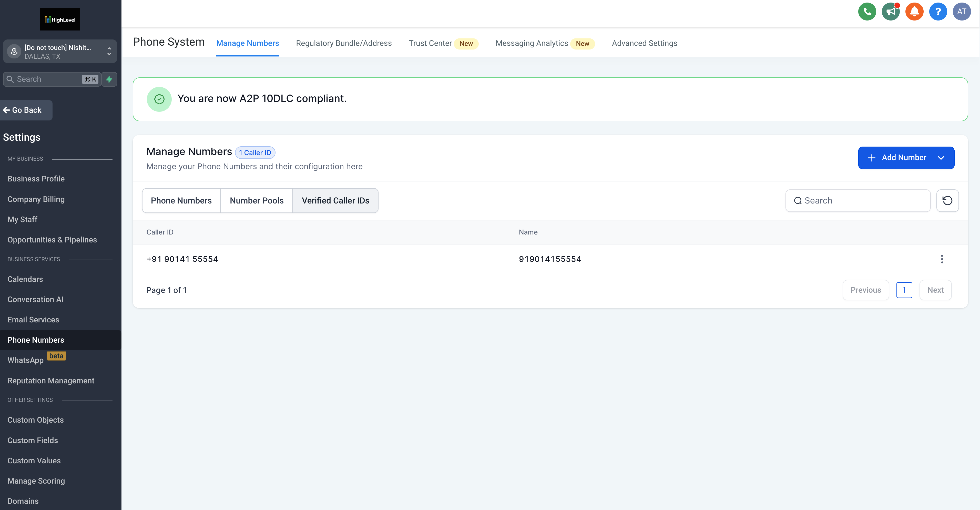
Task: Click the Name column header
Action: coord(528,232)
